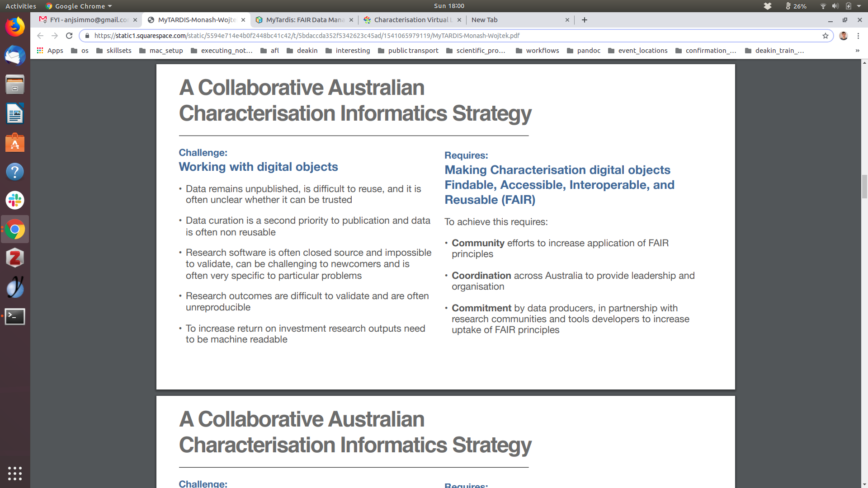
Task: Open Chrome's three-dot menu
Action: [x=858, y=36]
